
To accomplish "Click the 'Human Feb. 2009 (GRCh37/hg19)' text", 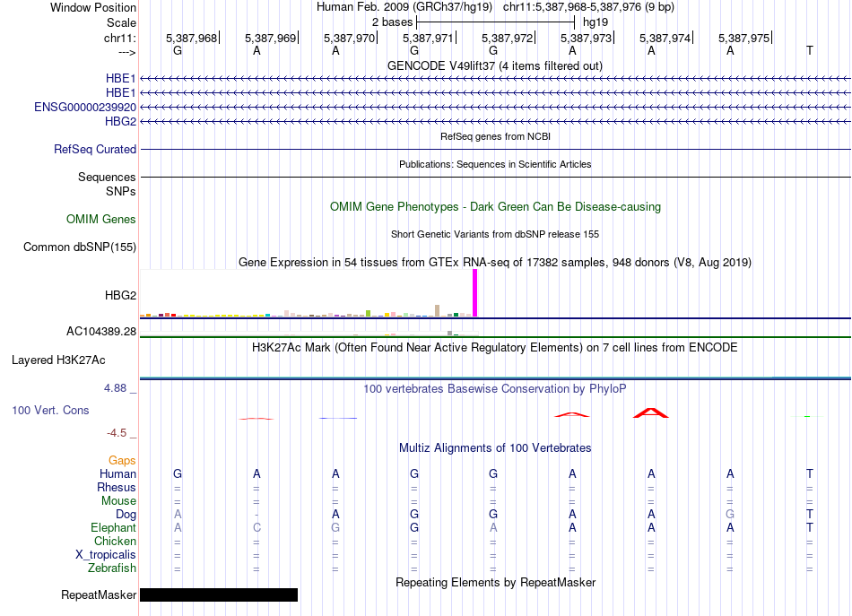I will click(x=404, y=7).
